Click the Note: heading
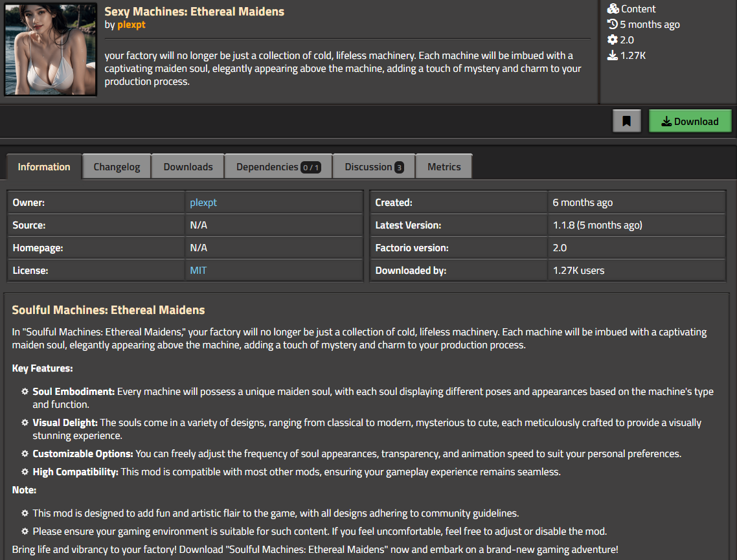This screenshot has height=560, width=737. click(x=24, y=490)
